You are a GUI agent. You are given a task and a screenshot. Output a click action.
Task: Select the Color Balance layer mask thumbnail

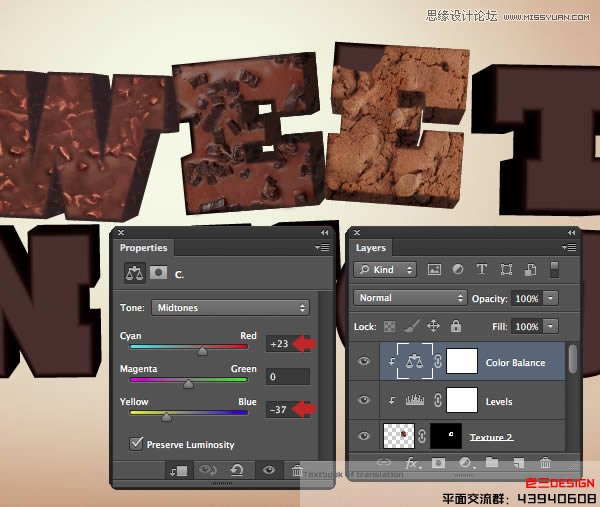click(462, 361)
